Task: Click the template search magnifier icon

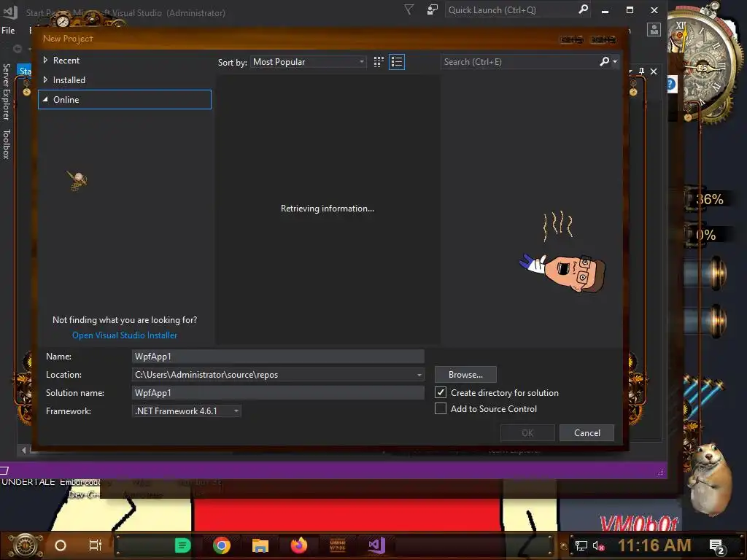Action: point(605,61)
